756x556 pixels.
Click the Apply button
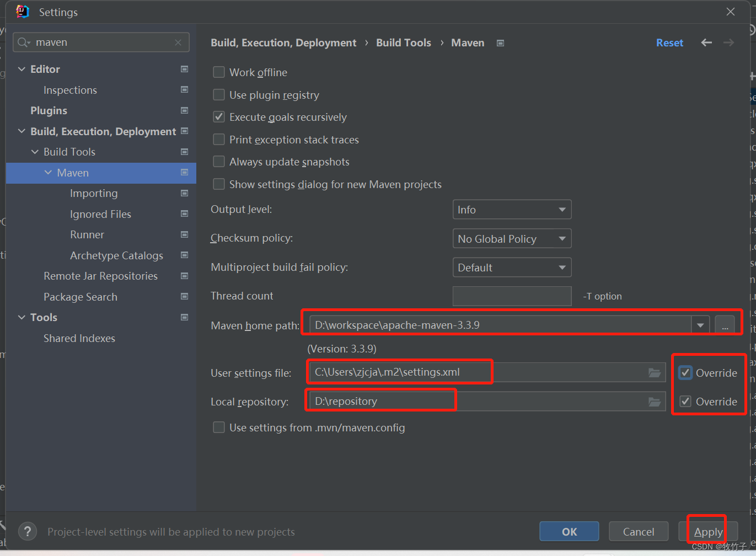tap(708, 532)
